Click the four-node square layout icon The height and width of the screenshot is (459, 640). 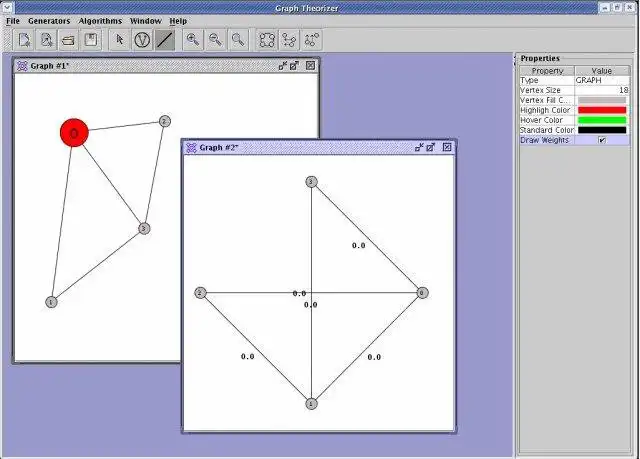pos(267,40)
